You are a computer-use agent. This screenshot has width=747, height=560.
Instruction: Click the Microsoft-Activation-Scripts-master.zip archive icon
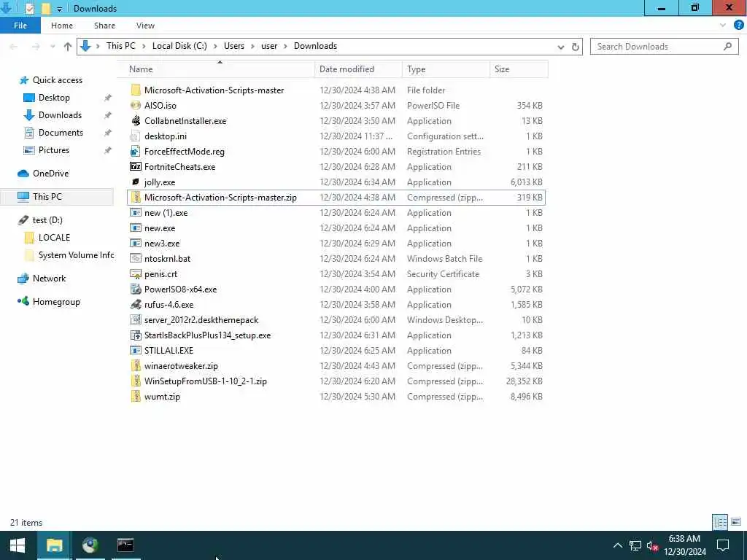(x=136, y=197)
